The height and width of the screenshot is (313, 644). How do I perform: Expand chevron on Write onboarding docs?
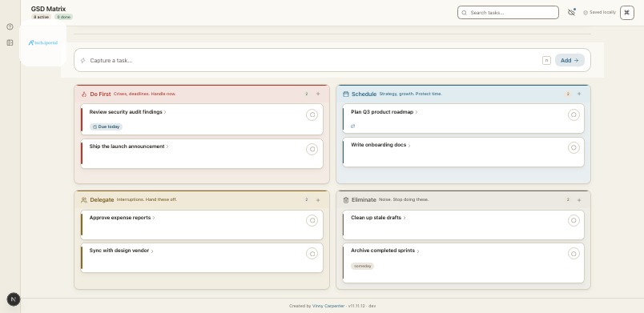coord(409,145)
